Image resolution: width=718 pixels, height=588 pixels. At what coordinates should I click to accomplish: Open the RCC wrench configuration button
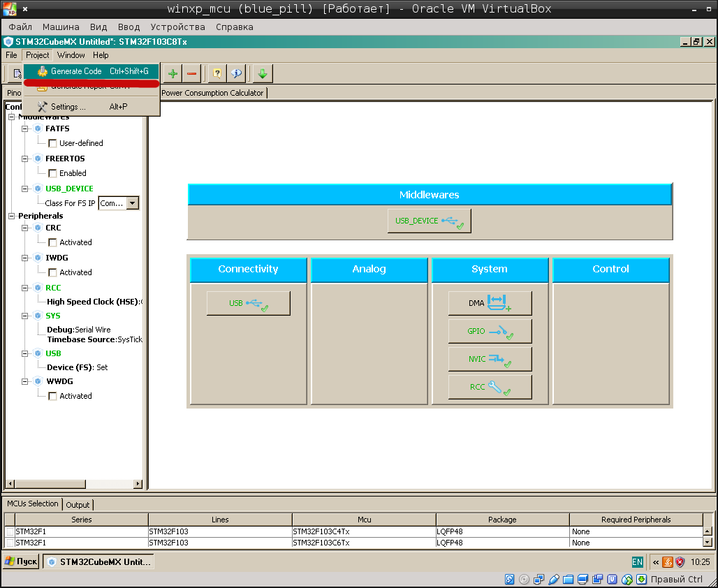point(490,387)
